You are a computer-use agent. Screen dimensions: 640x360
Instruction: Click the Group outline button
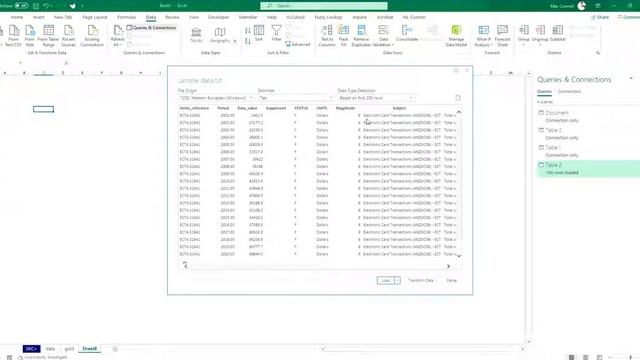tap(524, 34)
